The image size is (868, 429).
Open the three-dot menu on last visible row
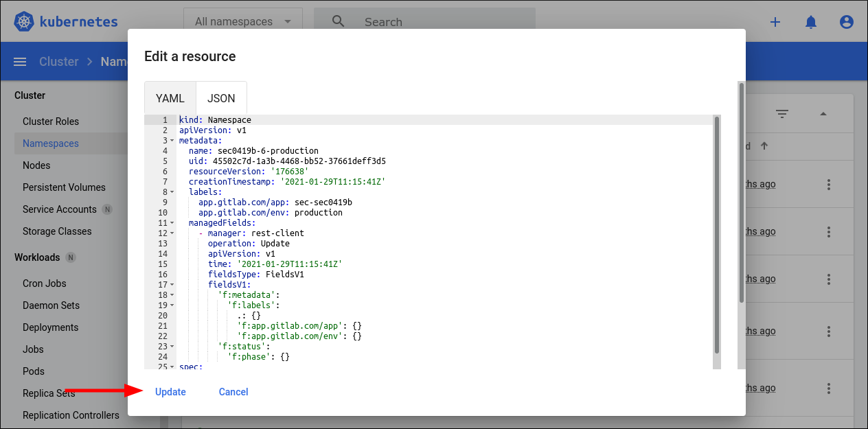tap(829, 388)
